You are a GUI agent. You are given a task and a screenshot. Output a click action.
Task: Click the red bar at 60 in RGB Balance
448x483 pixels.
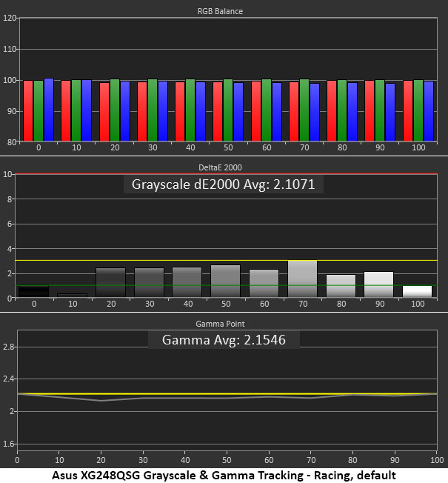point(256,111)
